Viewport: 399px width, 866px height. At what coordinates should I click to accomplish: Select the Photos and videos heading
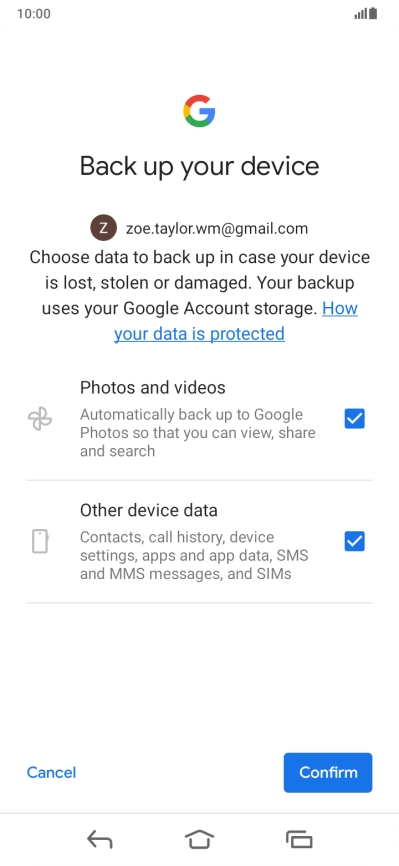[153, 388]
